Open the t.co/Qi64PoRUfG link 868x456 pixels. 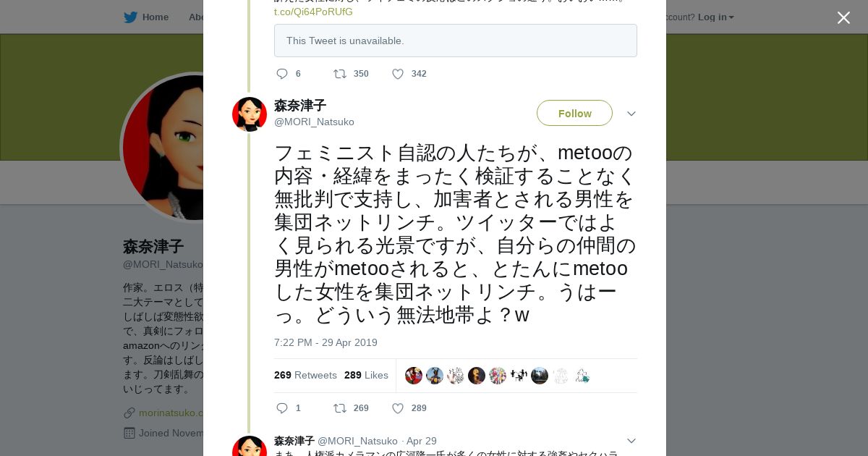313,12
